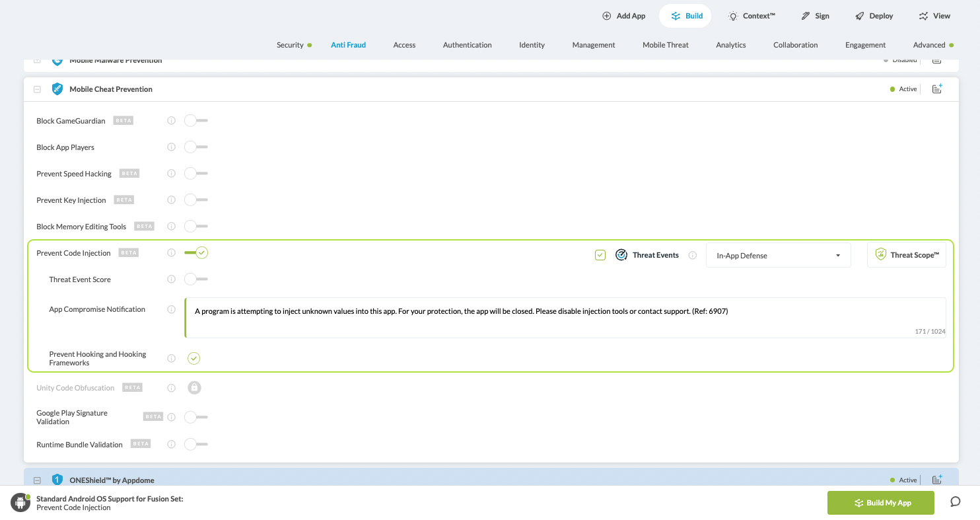Open the In-App Defense dropdown
The image size is (980, 520).
pos(778,256)
